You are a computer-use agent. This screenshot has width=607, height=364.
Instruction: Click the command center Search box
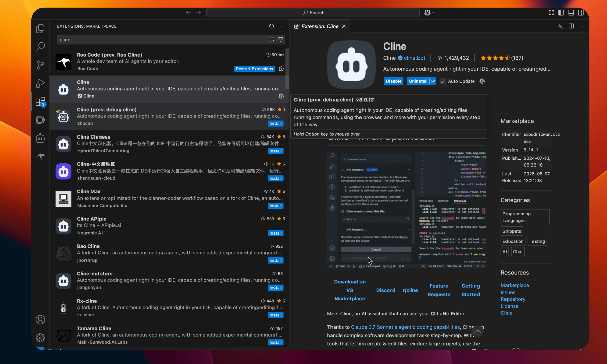point(313,12)
